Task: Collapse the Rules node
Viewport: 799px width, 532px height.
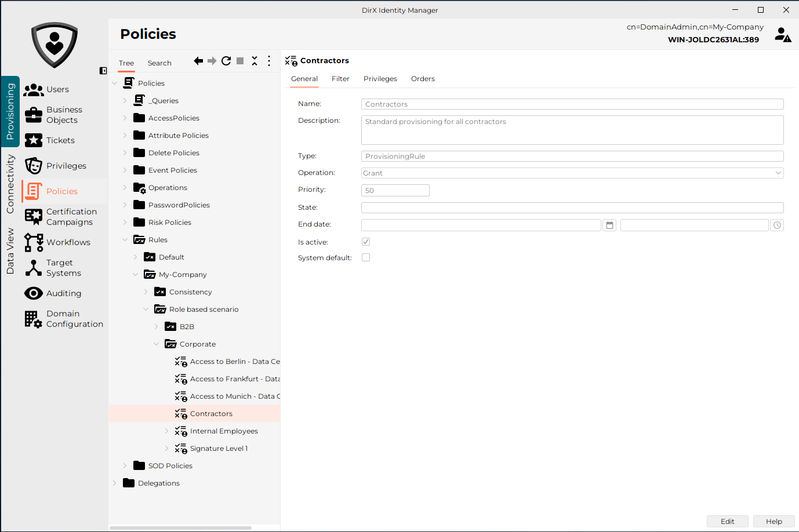Action: click(125, 240)
